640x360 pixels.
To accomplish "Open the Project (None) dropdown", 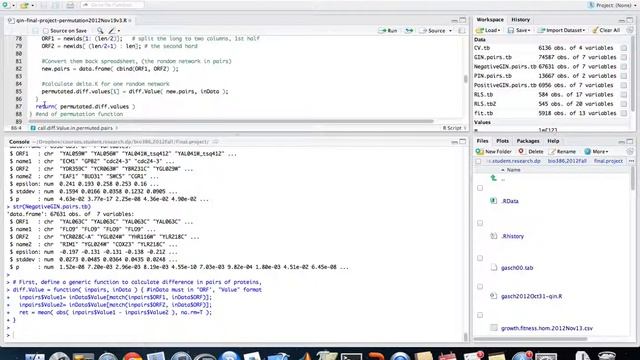I will (x=612, y=5).
